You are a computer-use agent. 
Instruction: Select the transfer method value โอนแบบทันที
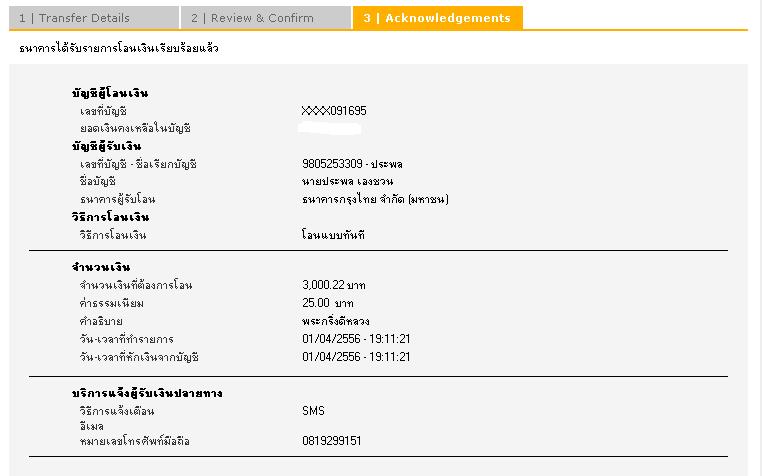click(334, 236)
